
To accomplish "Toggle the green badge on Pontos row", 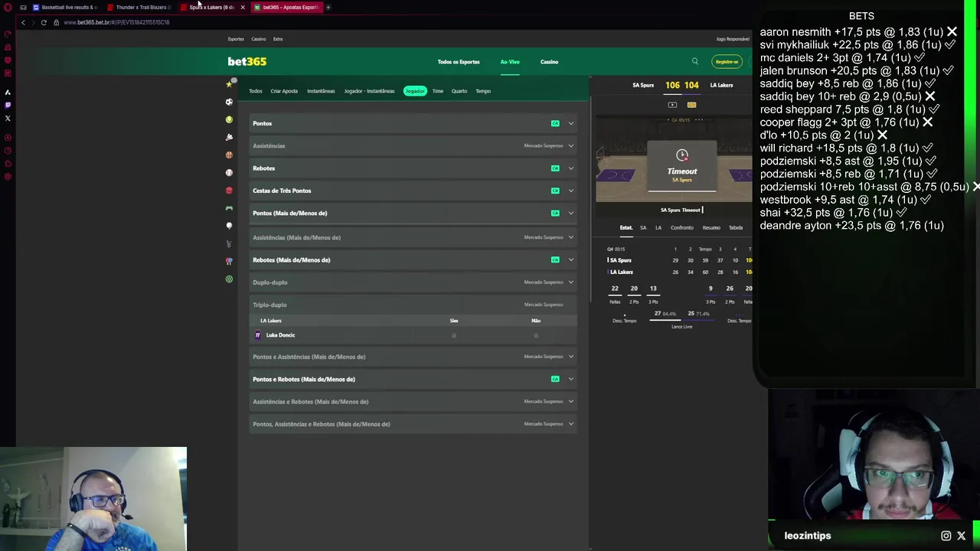I will [x=555, y=123].
